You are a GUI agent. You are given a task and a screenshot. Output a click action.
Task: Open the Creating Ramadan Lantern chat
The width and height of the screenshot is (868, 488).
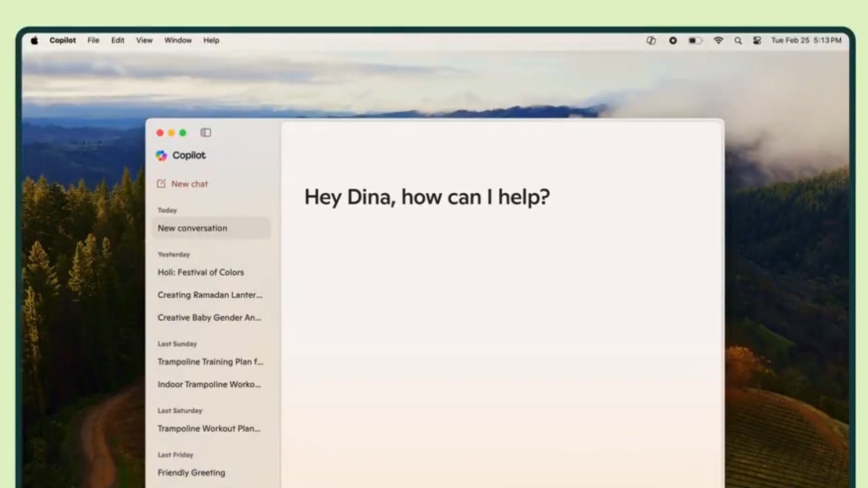209,295
